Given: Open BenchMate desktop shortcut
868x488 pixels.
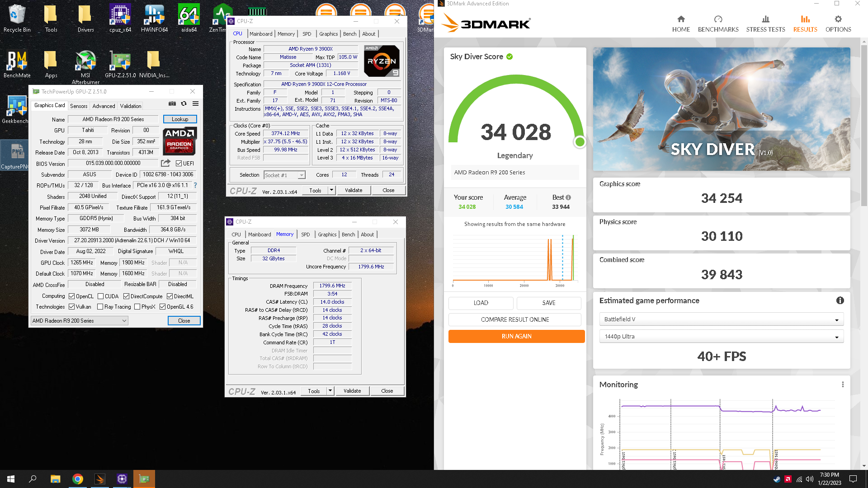Looking at the screenshot, I should [17, 64].
